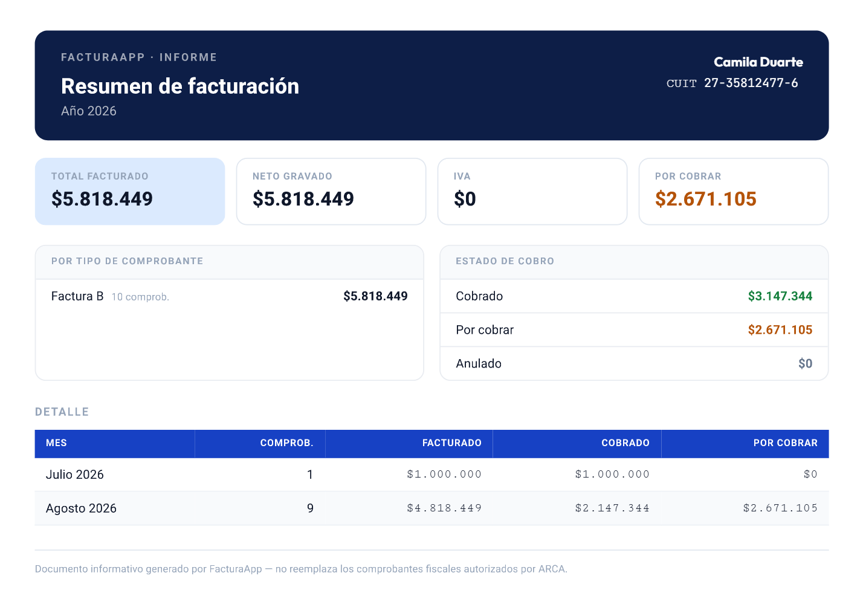This screenshot has height=616, width=863.
Task: Click Agosto 2026 facturado value $4.818.449
Action: [444, 508]
